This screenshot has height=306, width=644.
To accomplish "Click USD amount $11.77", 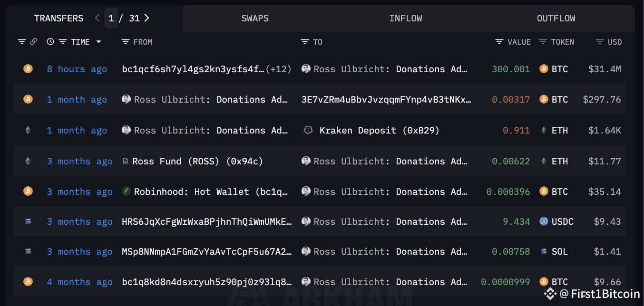I will click(x=605, y=161).
